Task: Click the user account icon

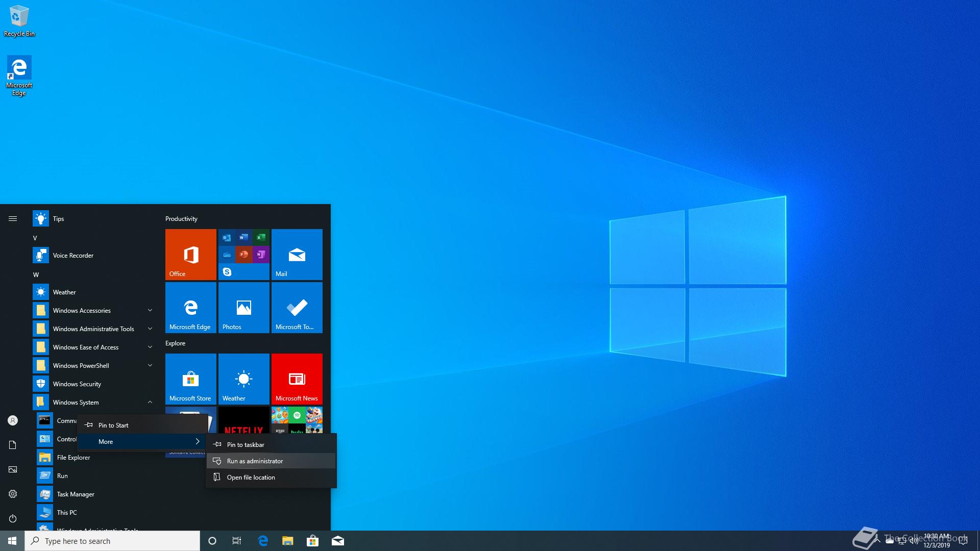Action: coord(13,420)
